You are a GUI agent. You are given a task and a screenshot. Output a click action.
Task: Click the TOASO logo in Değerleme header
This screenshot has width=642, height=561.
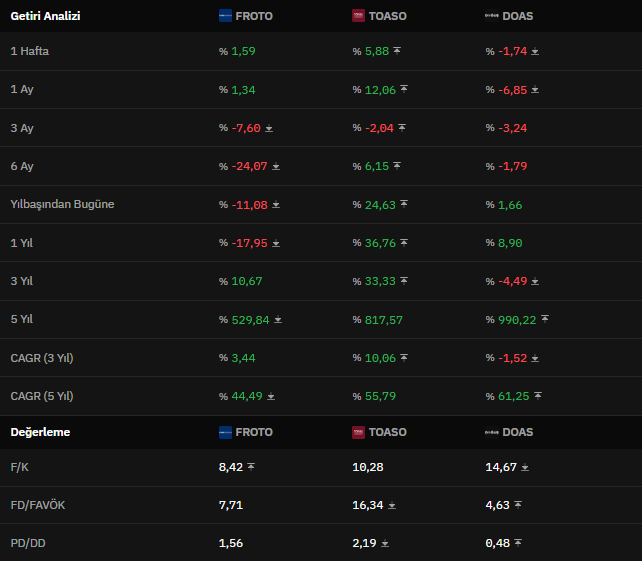(x=358, y=432)
